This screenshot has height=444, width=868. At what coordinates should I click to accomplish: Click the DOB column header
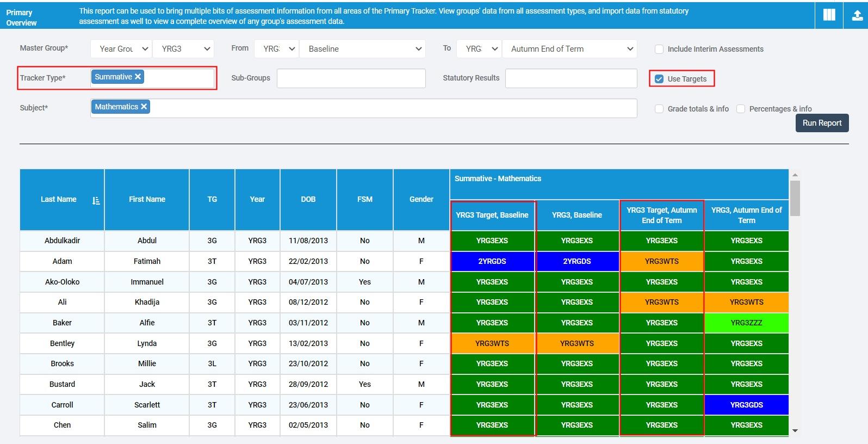click(x=308, y=200)
